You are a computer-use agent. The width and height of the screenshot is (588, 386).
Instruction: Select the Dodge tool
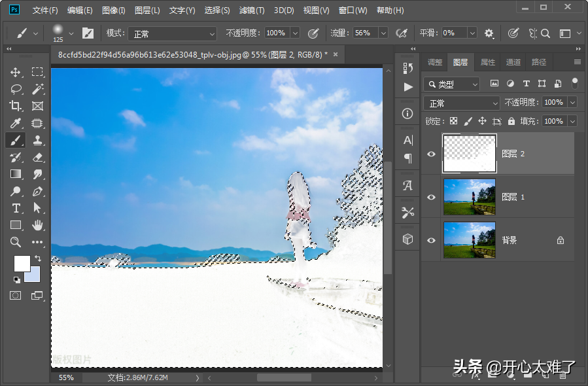pos(16,191)
